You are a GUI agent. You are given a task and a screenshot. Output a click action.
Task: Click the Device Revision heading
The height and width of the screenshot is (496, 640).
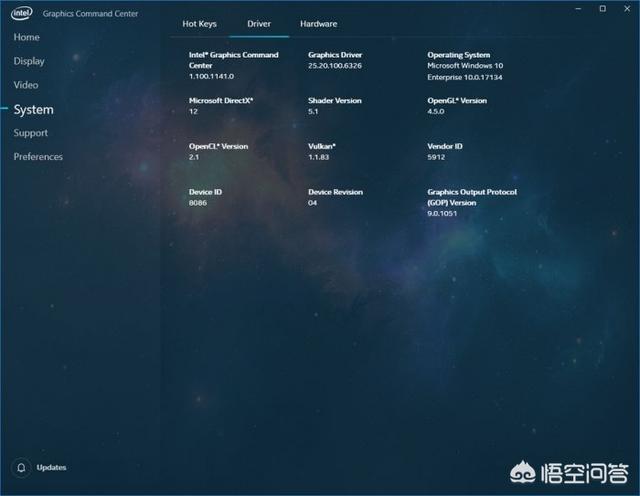(336, 192)
